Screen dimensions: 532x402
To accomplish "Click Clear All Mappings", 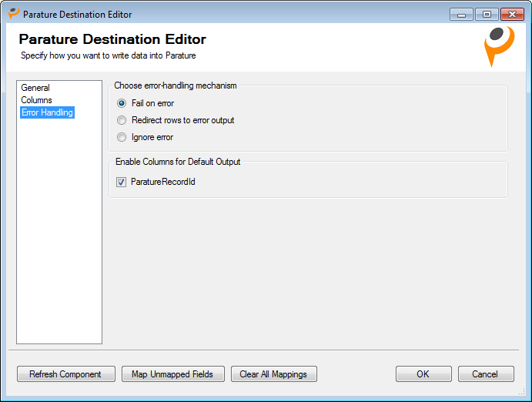I will point(274,374).
